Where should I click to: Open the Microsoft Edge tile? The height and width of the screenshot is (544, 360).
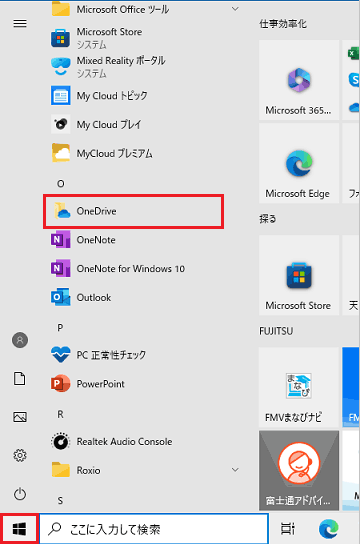pos(299,163)
